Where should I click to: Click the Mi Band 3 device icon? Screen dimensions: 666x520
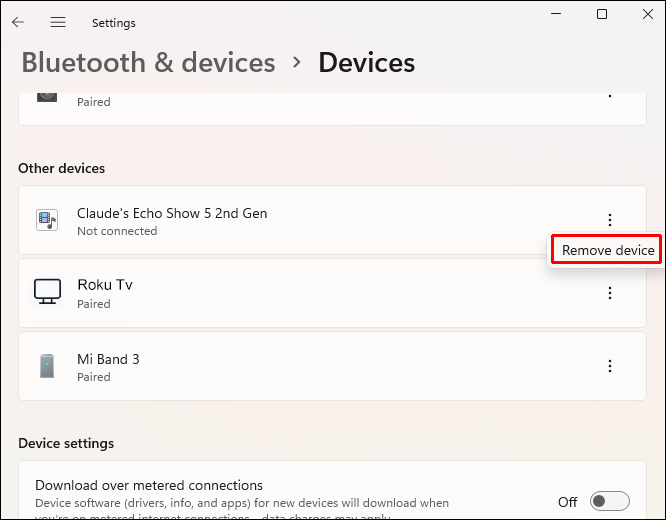47,366
